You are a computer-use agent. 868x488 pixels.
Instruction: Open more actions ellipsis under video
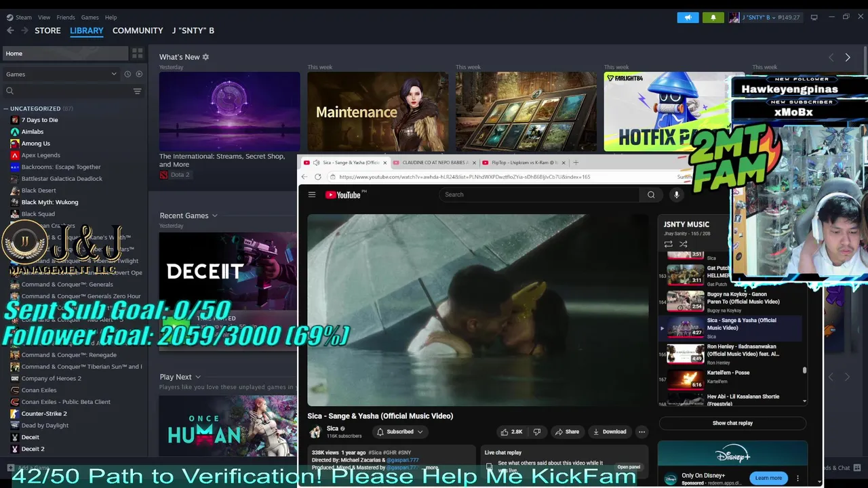point(642,432)
